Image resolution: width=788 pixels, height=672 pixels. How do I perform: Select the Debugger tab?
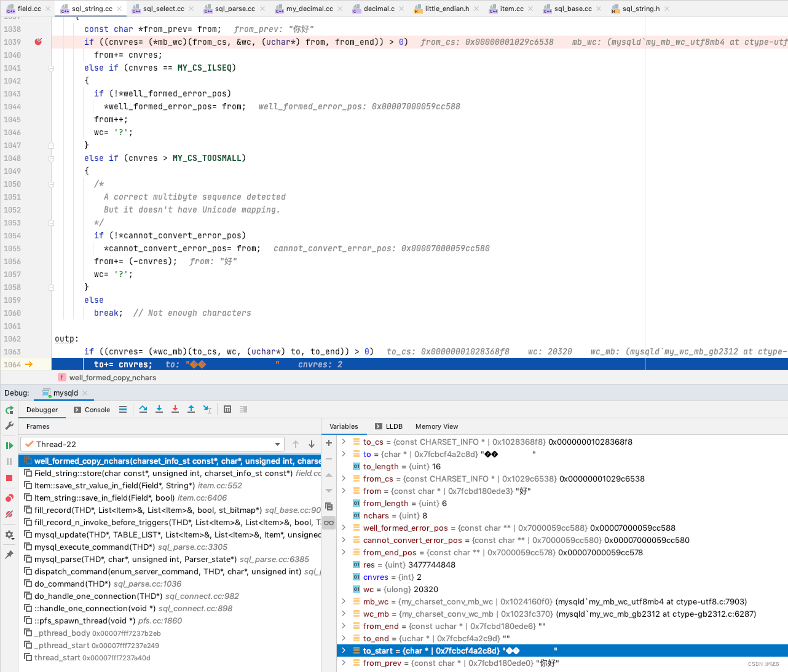[x=42, y=410]
